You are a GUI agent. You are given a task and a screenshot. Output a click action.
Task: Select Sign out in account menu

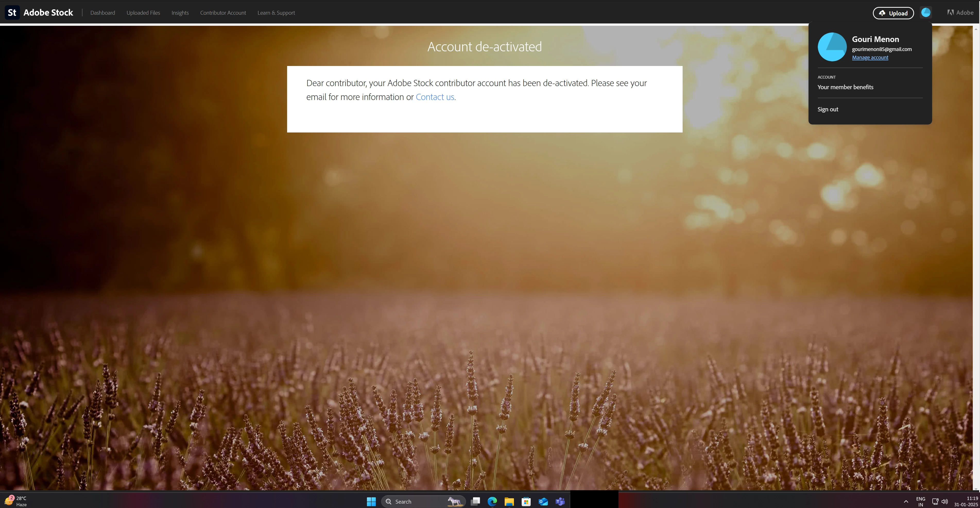(828, 109)
